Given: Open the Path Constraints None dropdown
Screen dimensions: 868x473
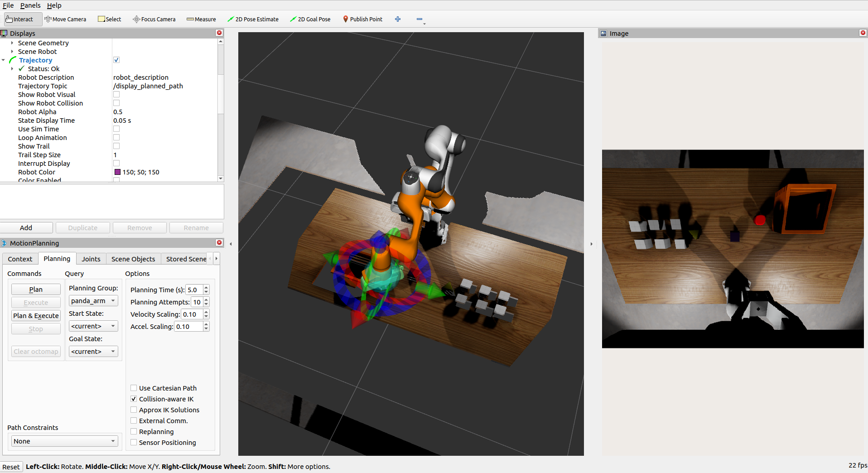Looking at the screenshot, I should point(64,441).
